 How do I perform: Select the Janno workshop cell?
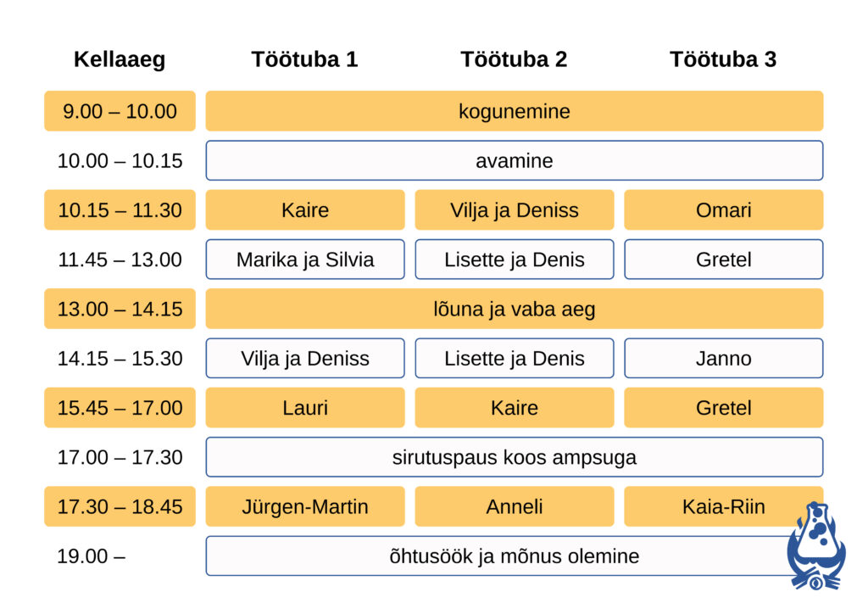723,359
